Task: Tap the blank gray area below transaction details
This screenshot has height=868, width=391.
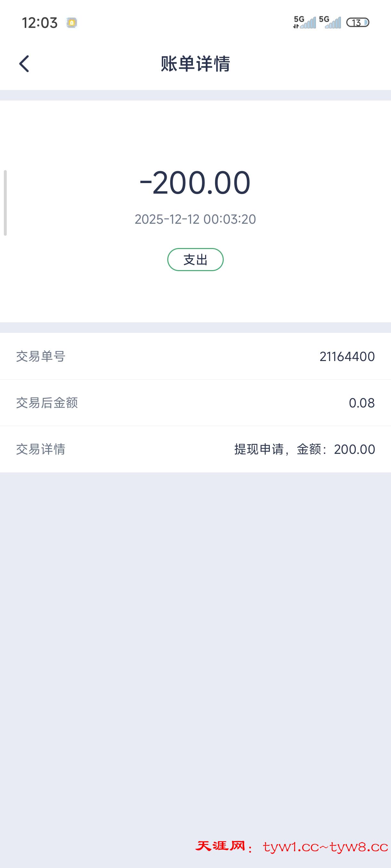Action: (195, 640)
